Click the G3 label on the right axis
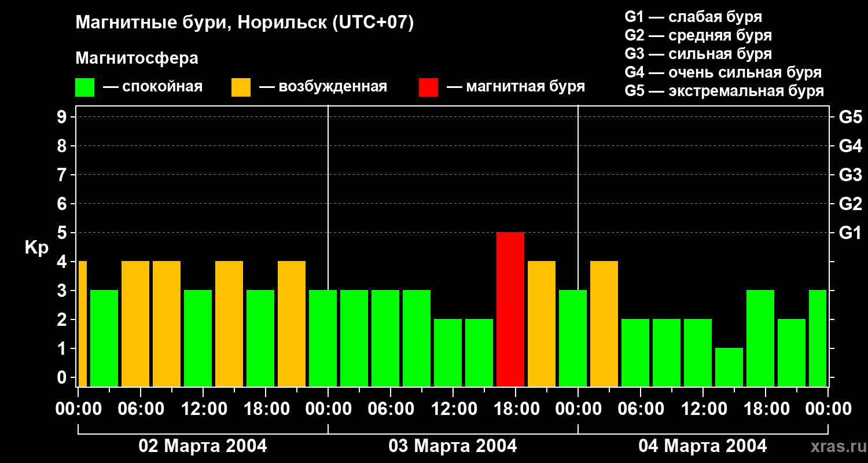This screenshot has width=868, height=463. 850,175
